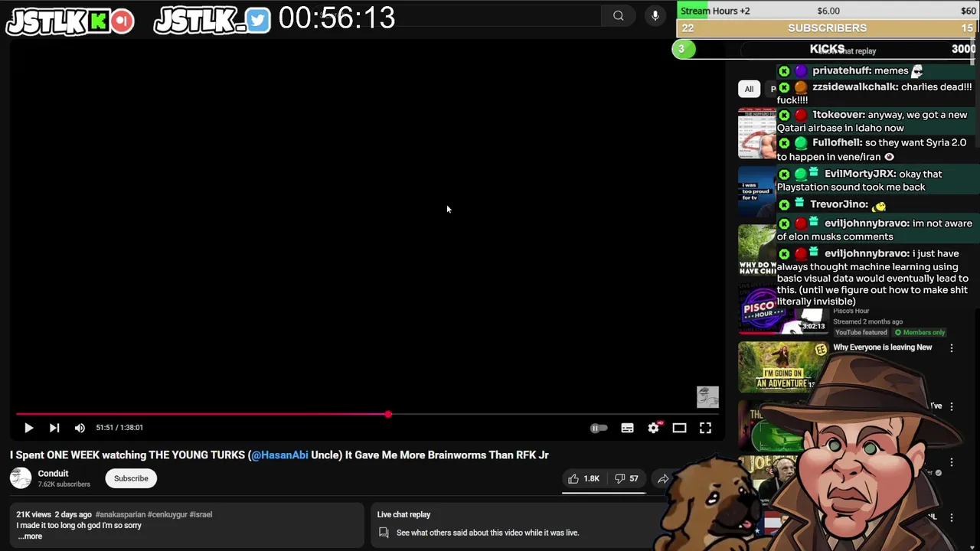Click the video title text
980x551 pixels.
pyautogui.click(x=279, y=455)
